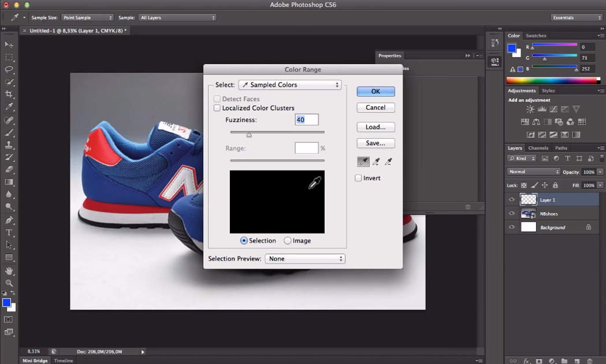Select the Zoom tool
Image resolution: width=606 pixels, height=364 pixels.
[x=9, y=283]
